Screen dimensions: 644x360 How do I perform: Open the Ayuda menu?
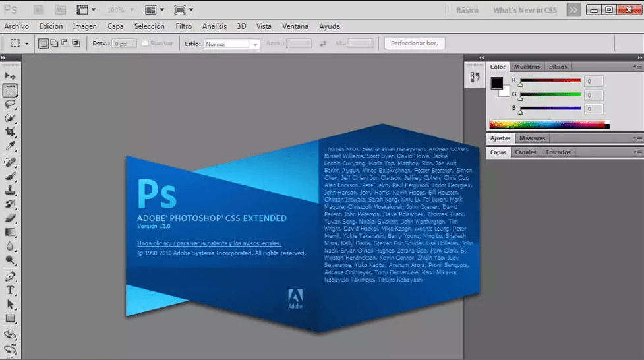pyautogui.click(x=330, y=26)
